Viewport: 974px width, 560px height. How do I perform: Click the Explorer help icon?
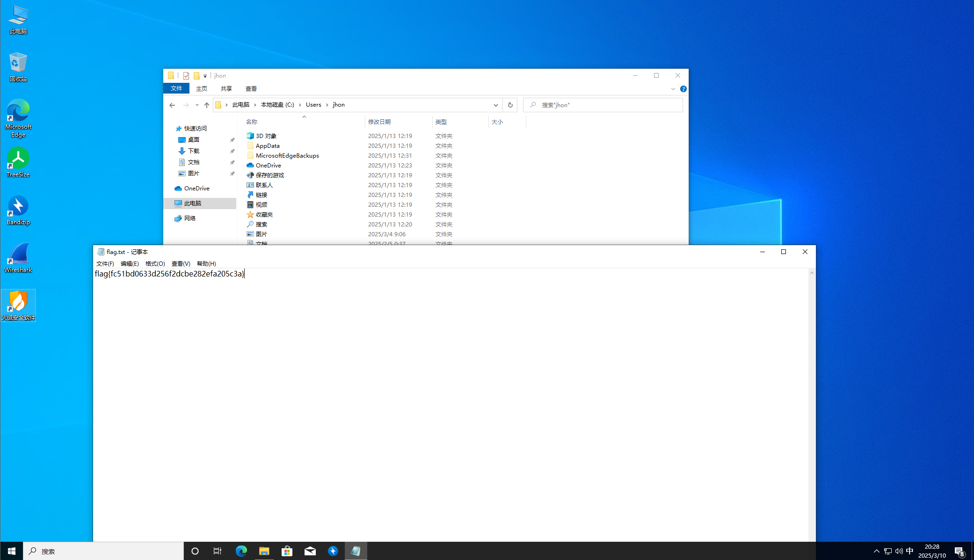point(683,89)
